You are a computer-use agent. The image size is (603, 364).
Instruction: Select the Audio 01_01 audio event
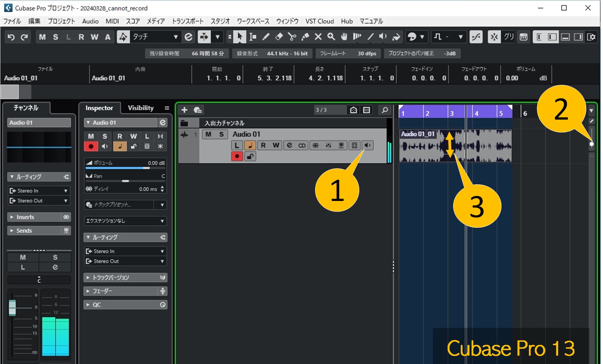(455, 146)
